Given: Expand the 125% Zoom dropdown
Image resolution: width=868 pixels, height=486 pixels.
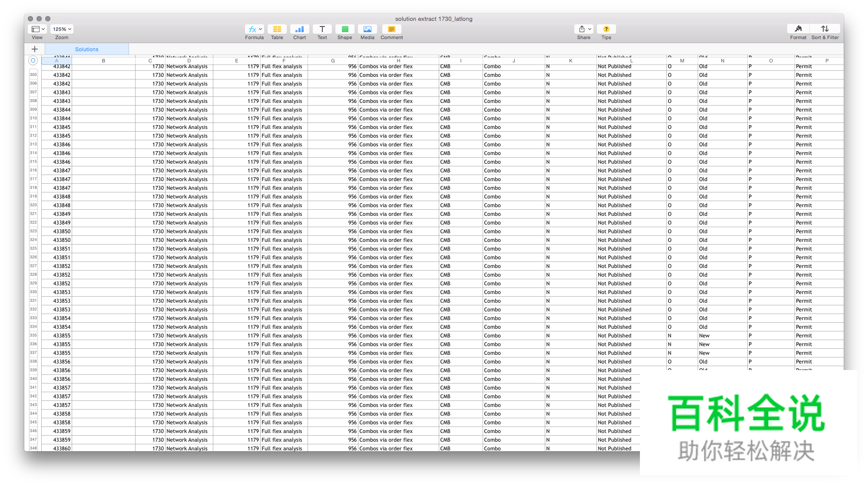Looking at the screenshot, I should 62,29.
